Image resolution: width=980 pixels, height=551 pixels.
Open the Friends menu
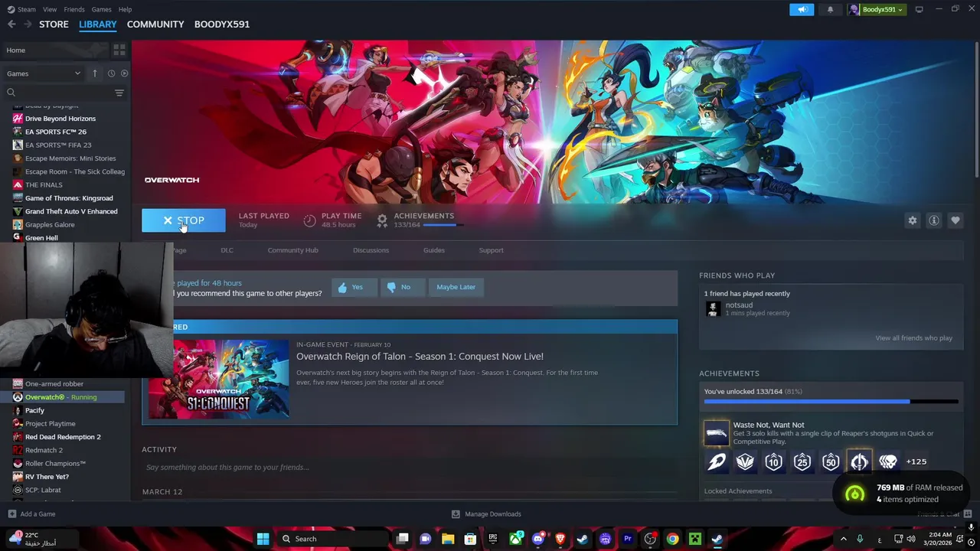click(74, 9)
